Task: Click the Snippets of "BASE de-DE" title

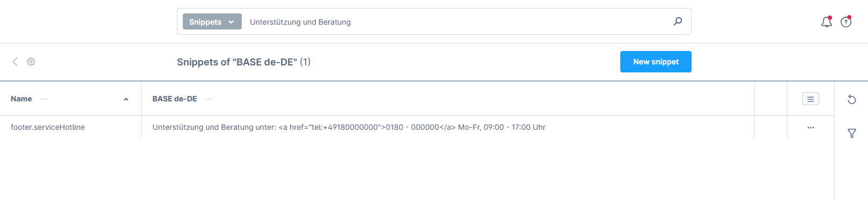Action: pos(244,62)
